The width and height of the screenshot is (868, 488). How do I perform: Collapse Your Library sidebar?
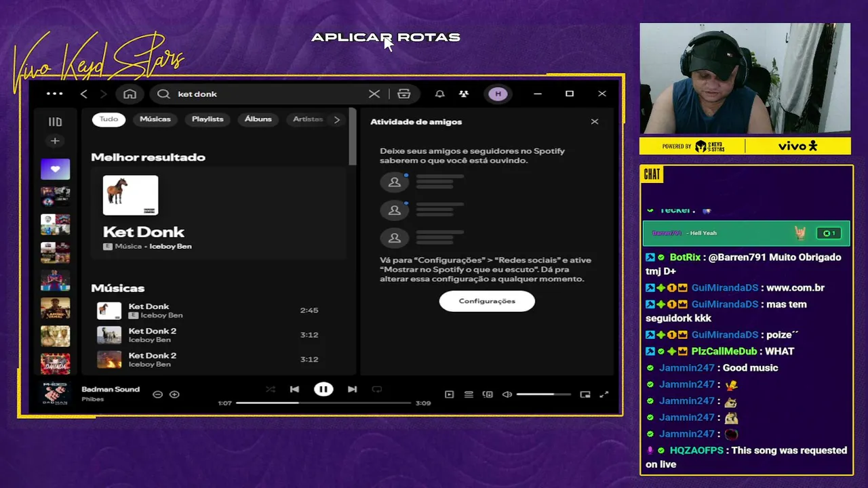(x=55, y=122)
